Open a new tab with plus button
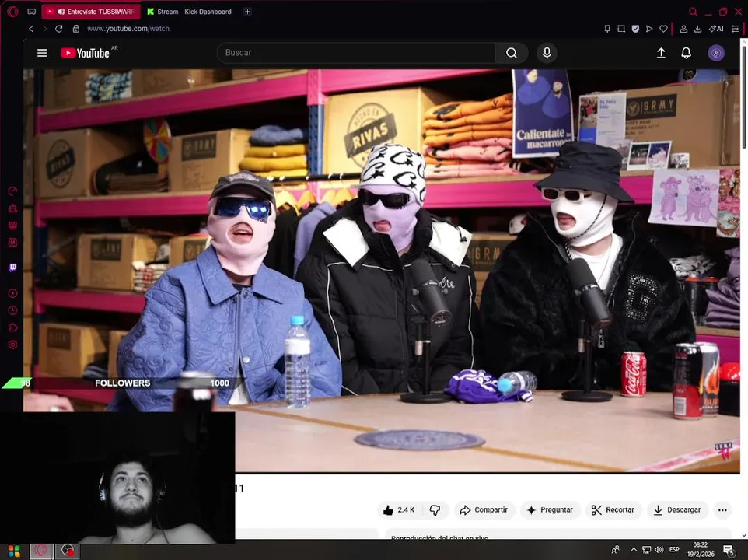The height and width of the screenshot is (560, 748). [x=247, y=12]
